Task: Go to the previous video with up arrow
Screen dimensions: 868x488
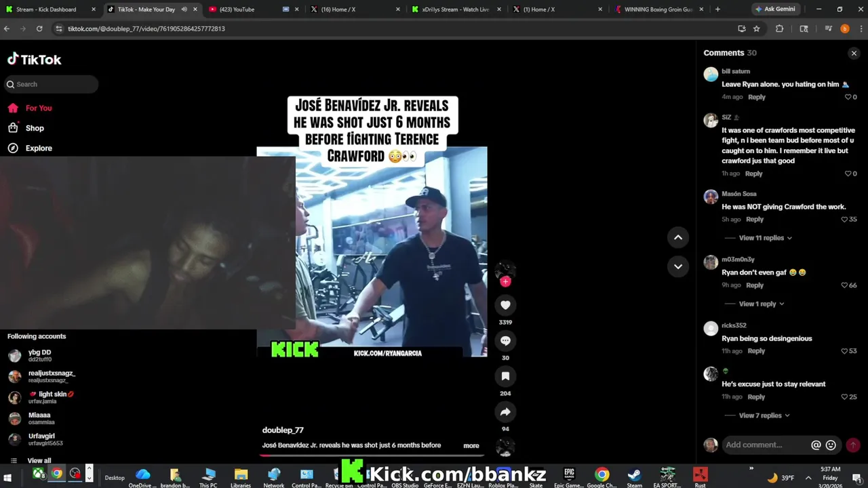Action: [678, 237]
